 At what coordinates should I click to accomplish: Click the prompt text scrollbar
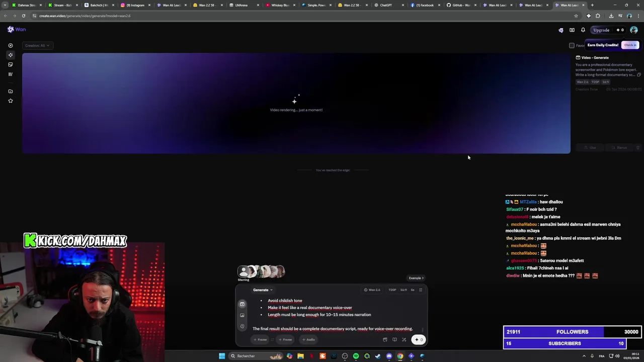(423, 330)
